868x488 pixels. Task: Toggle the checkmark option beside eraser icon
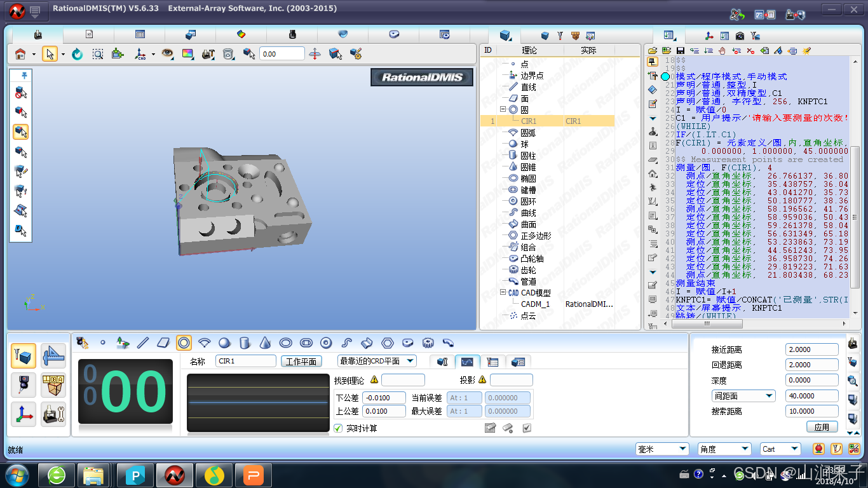(x=527, y=428)
